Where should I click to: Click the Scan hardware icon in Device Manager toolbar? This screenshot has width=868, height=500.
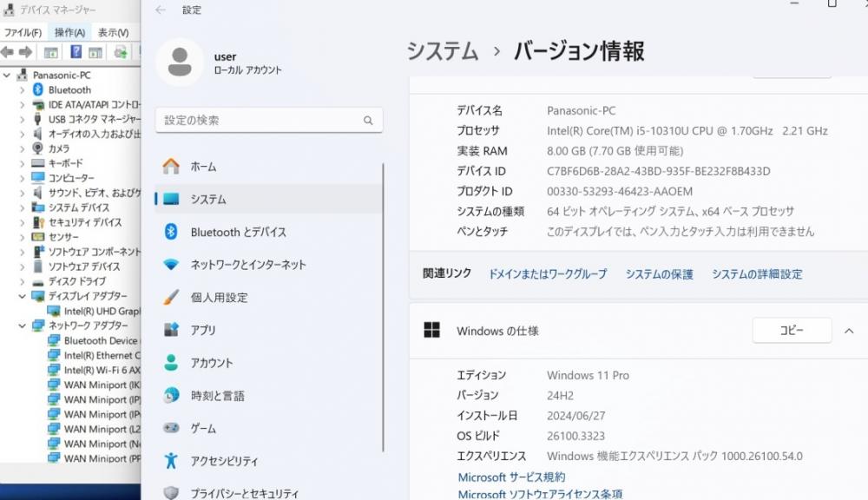120,53
